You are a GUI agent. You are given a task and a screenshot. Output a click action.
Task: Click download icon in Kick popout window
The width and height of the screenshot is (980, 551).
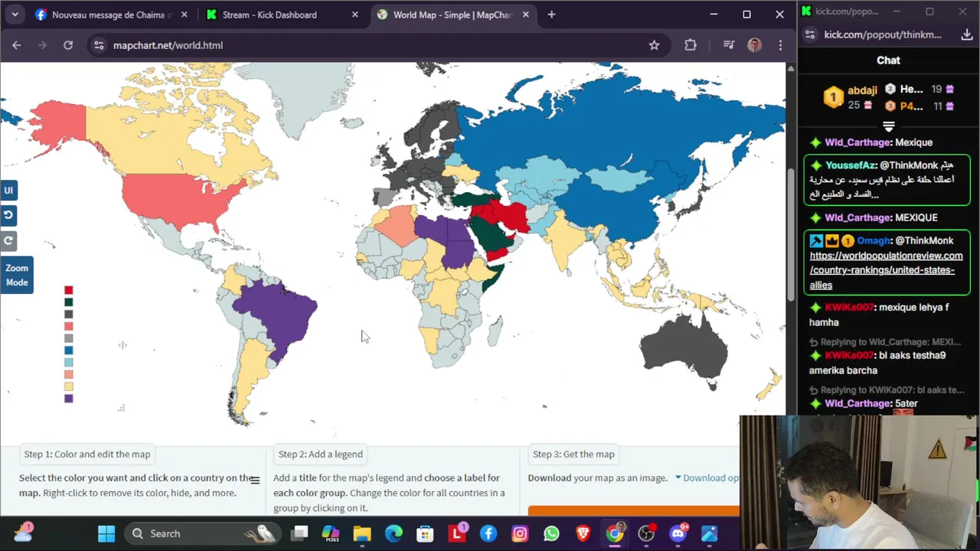[x=966, y=34]
